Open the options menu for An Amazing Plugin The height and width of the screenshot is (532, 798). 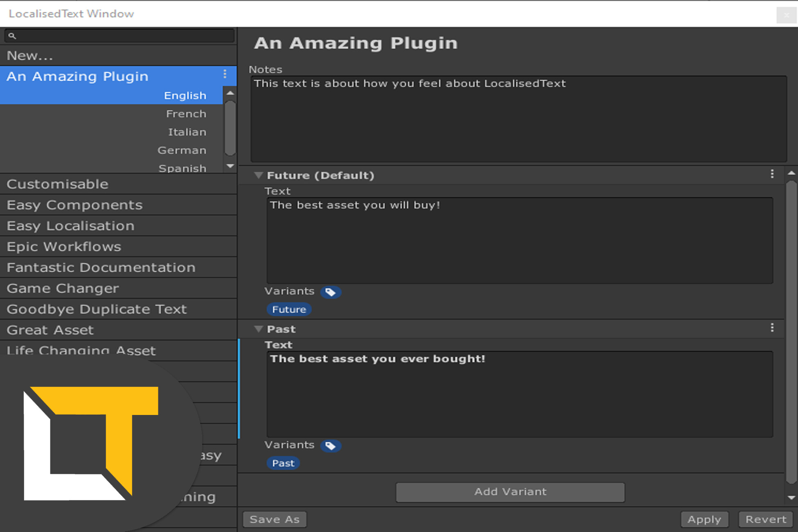coord(225,74)
